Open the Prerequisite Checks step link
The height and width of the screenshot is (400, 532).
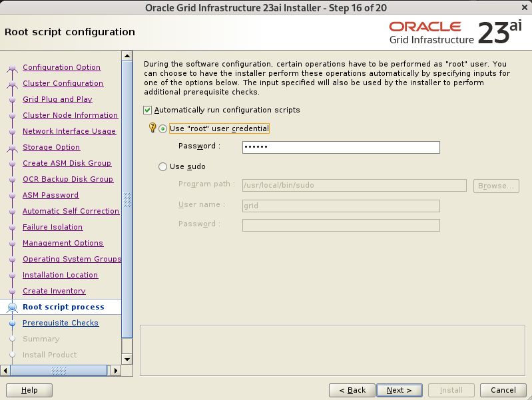pyautogui.click(x=61, y=323)
